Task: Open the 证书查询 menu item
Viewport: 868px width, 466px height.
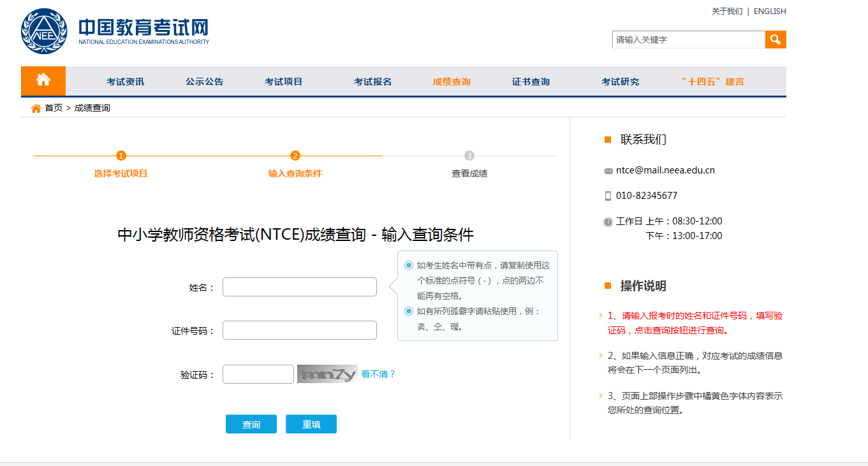Action: point(531,82)
